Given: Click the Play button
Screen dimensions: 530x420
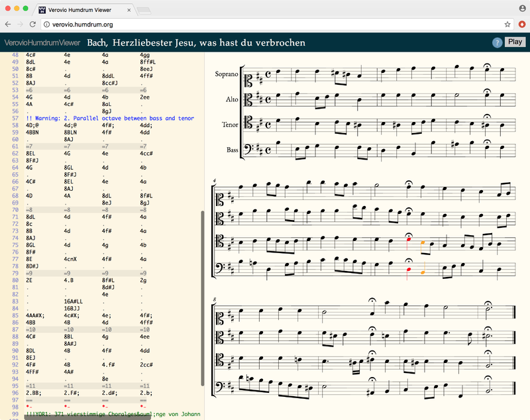Looking at the screenshot, I should [515, 42].
